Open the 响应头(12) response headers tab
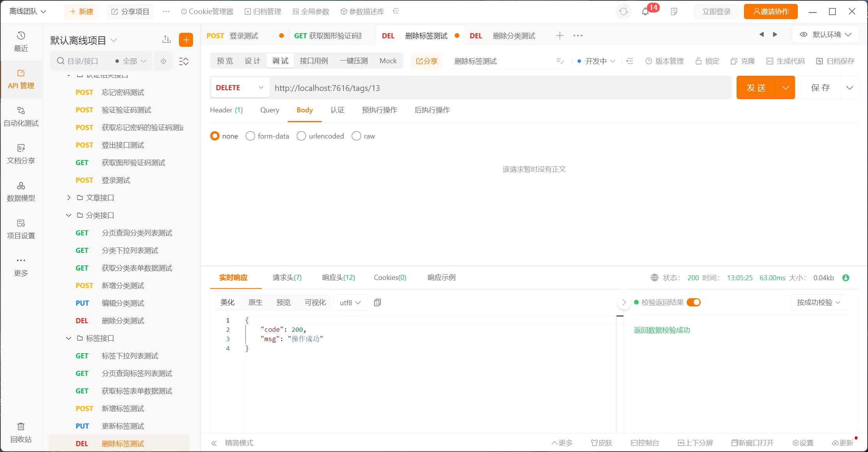 (338, 278)
